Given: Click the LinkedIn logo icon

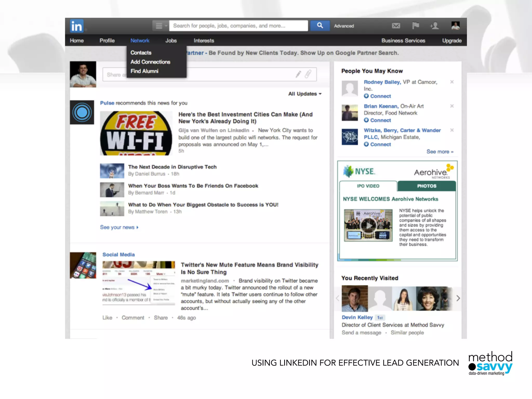Looking at the screenshot, I should pyautogui.click(x=77, y=26).
